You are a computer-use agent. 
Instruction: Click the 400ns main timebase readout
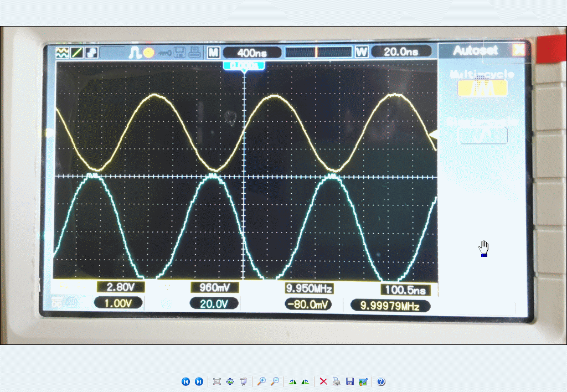point(252,53)
